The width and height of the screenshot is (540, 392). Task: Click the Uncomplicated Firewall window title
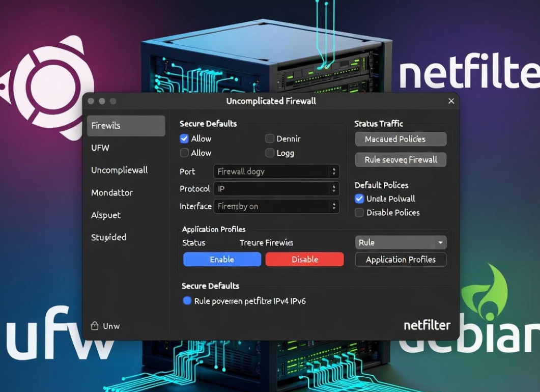271,101
